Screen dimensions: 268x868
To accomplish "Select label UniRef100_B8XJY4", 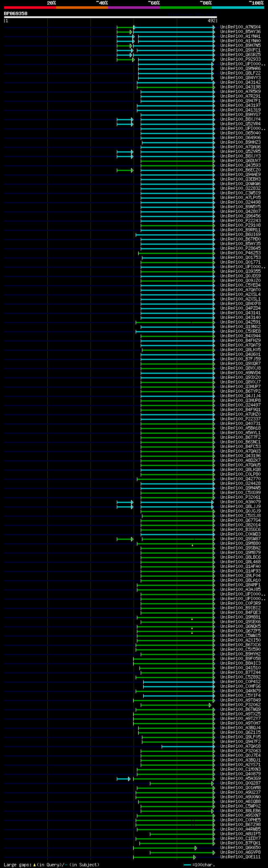I will (240, 119).
